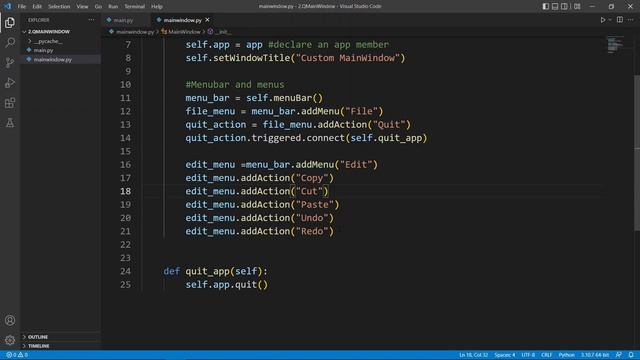640x360 pixels.
Task: Click the "Paste" string on line 19
Action: (315, 204)
